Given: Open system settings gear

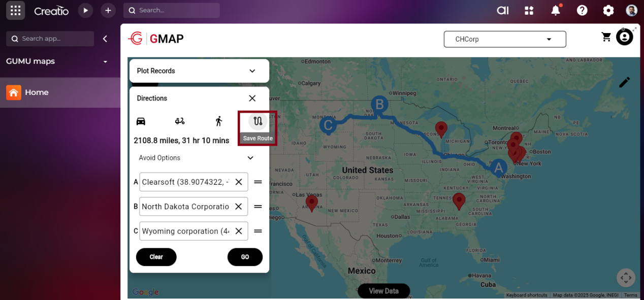Looking at the screenshot, I should click(x=608, y=10).
